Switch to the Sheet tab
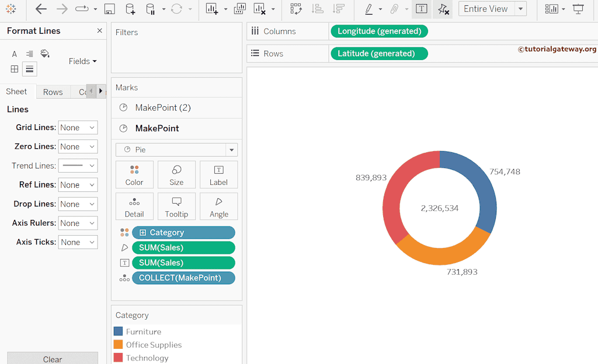The height and width of the screenshot is (364, 598). click(x=16, y=92)
